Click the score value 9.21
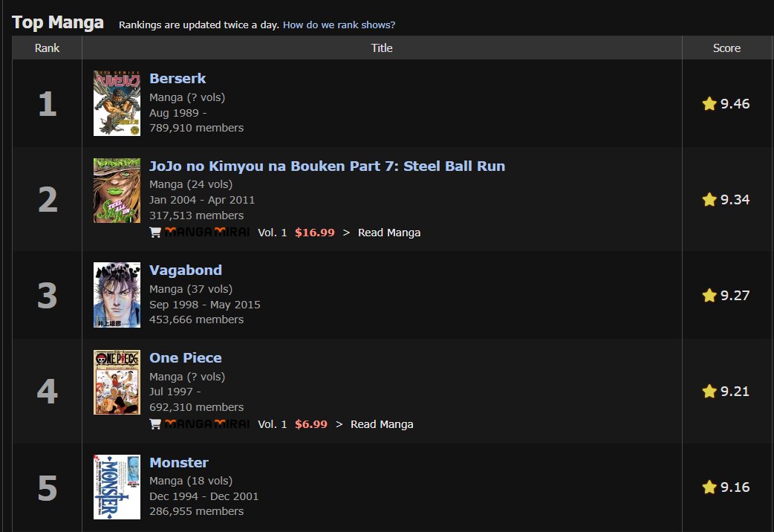The width and height of the screenshot is (774, 532). point(735,392)
